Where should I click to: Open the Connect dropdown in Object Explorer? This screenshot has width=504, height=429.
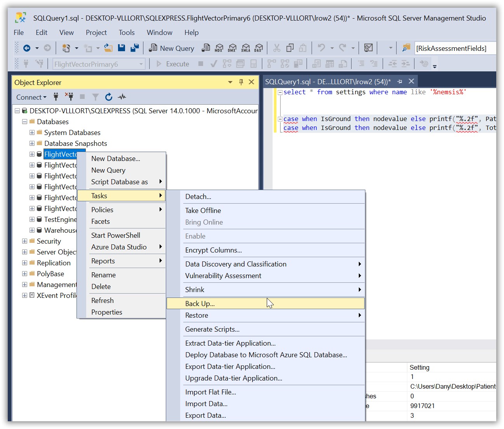pyautogui.click(x=31, y=97)
